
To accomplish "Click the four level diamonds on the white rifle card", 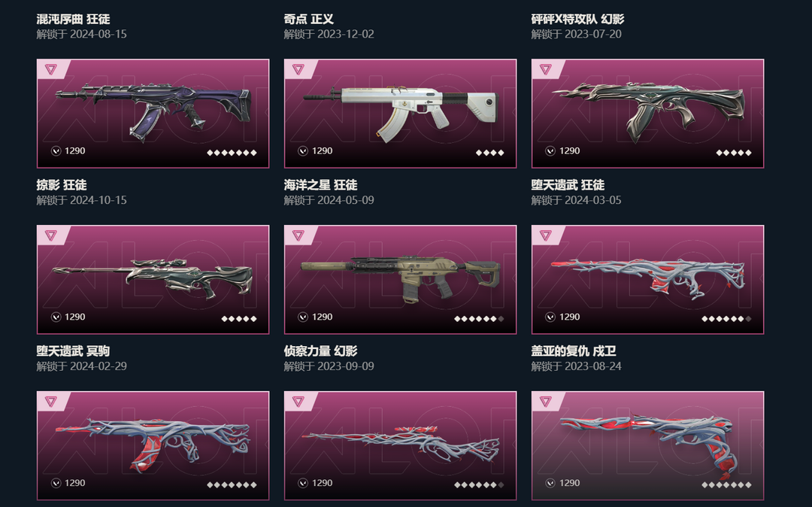I will click(490, 153).
